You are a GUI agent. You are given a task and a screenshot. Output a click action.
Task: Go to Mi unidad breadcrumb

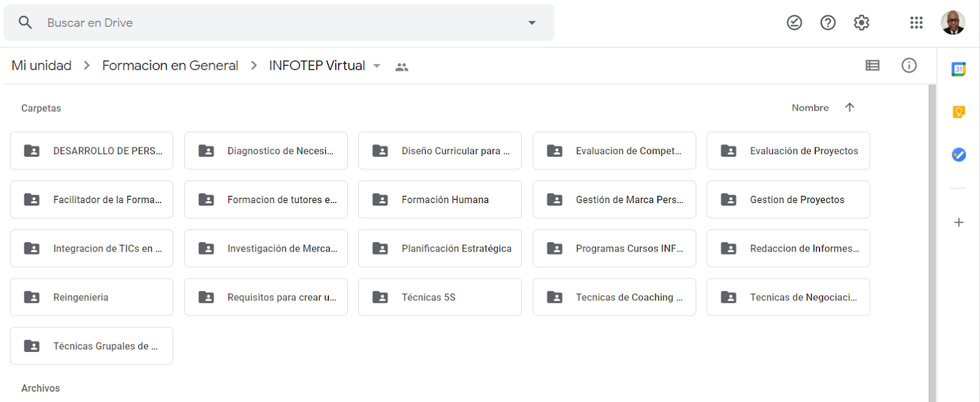pos(42,65)
